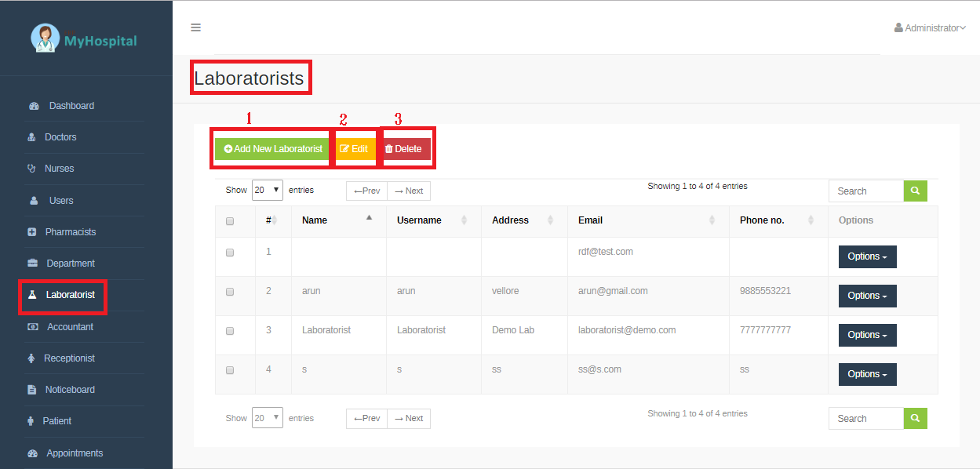
Task: Open the Users page
Action: coord(61,201)
